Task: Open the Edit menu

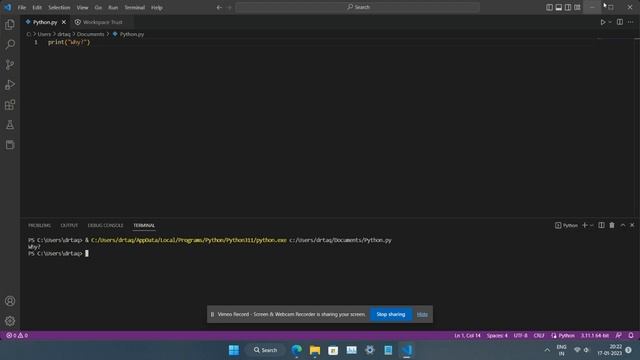Action: [37, 7]
